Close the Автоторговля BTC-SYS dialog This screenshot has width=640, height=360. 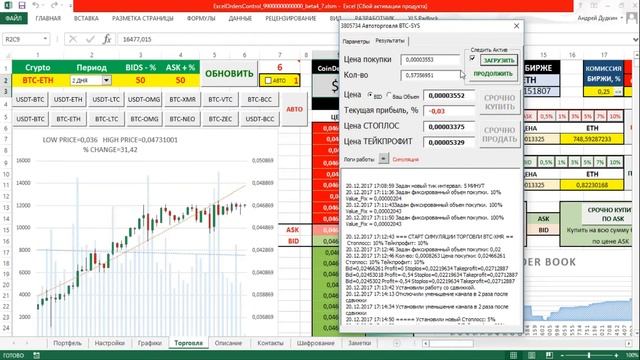point(516,26)
